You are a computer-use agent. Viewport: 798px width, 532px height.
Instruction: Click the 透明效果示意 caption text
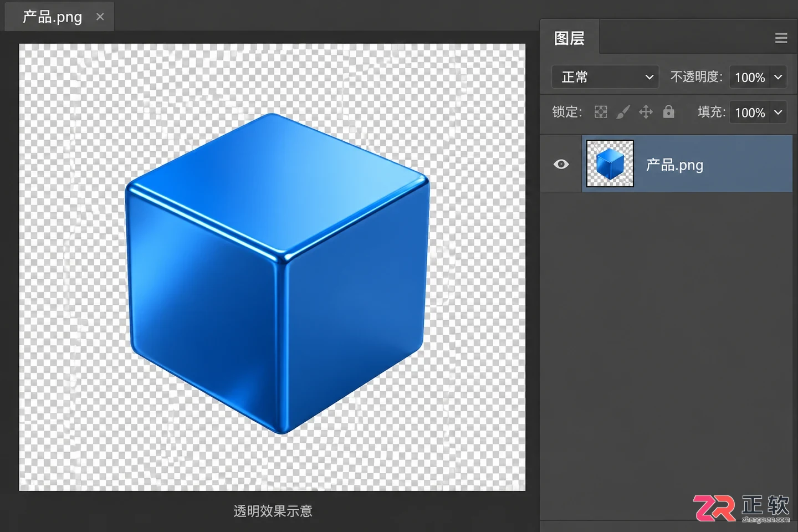pos(273,510)
